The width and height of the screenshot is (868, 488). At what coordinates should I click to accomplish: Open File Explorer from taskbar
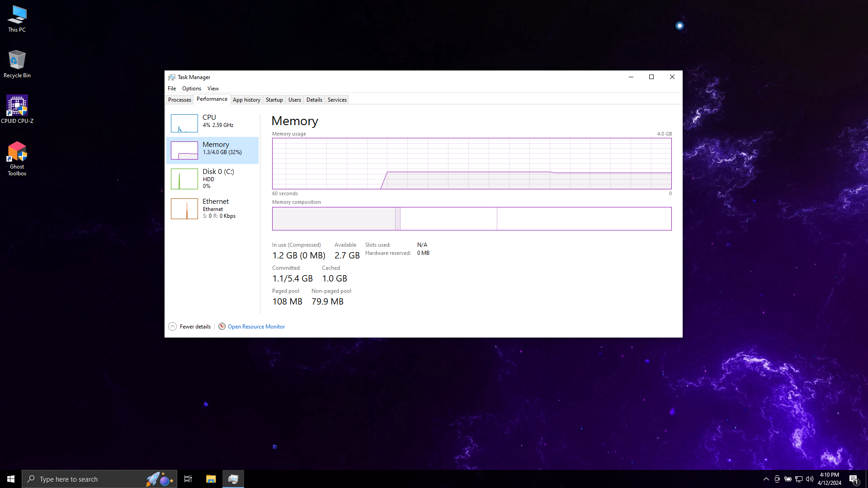click(x=211, y=479)
